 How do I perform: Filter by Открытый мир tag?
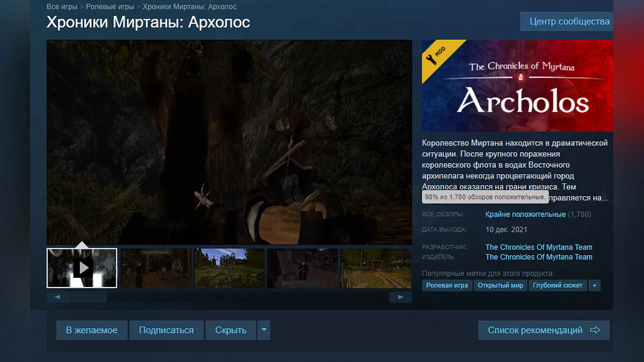tap(500, 285)
